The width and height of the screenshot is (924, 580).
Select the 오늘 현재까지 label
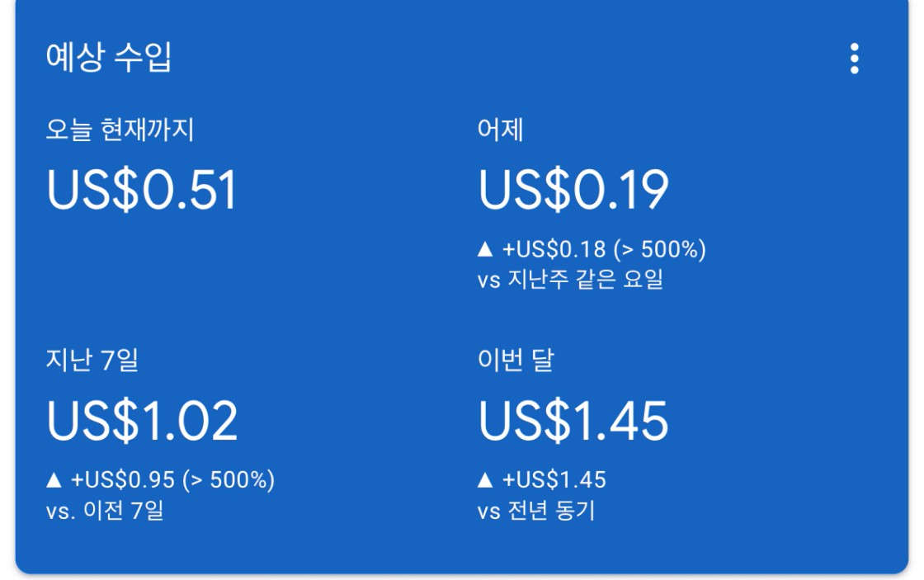(120, 130)
